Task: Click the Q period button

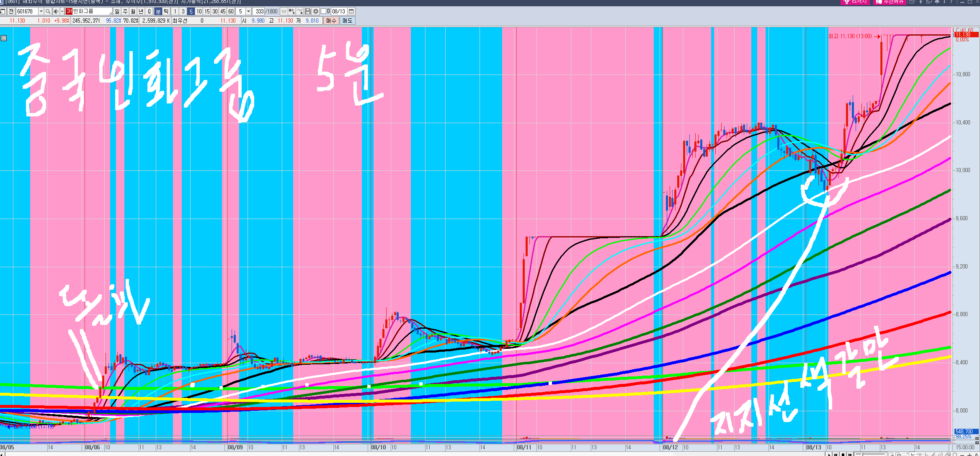Action: 149,11
